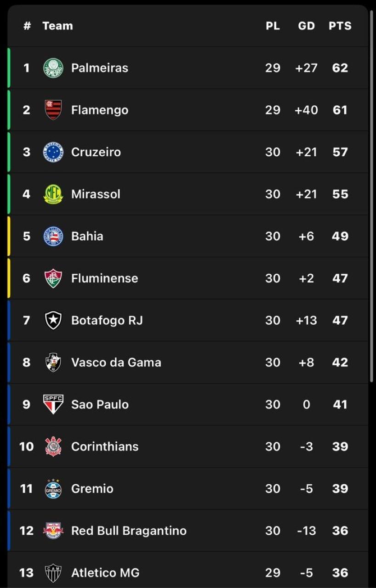Click the Team column header

[x=57, y=26]
